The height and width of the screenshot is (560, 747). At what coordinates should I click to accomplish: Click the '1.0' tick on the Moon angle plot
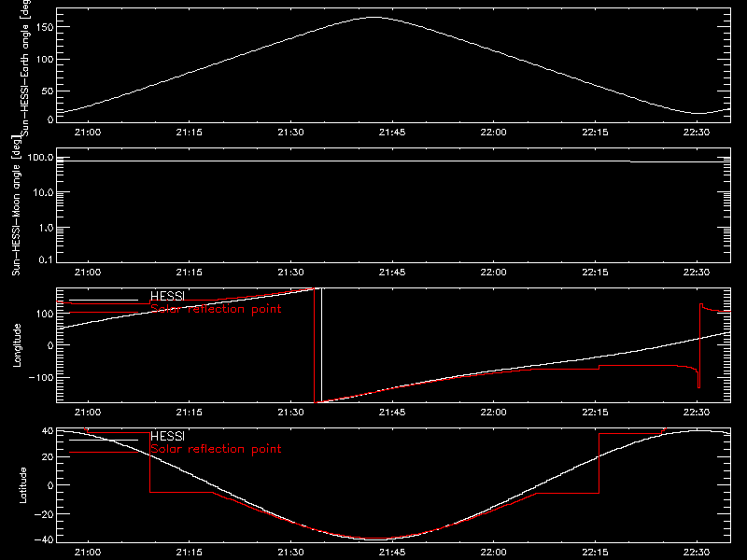point(46,228)
